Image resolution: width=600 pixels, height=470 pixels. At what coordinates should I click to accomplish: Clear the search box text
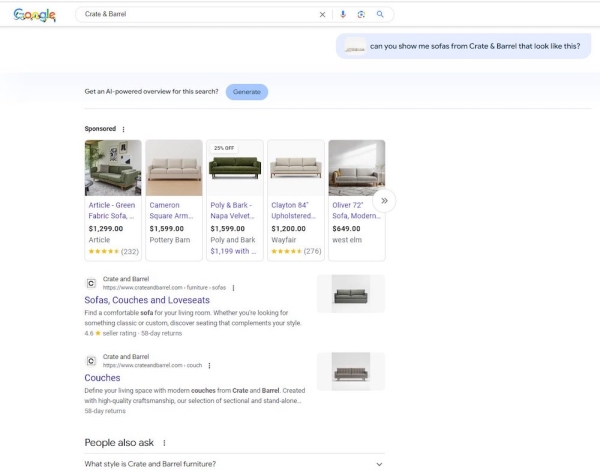click(x=322, y=15)
